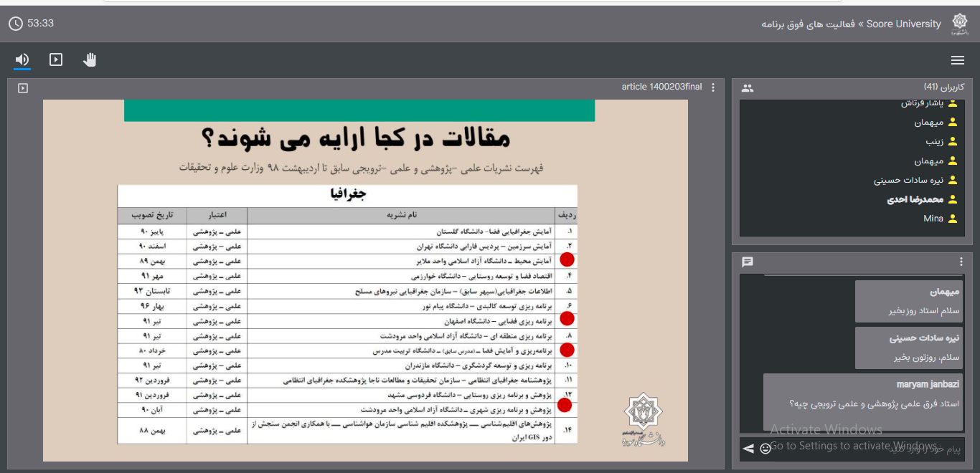Open the hamburger main menu
This screenshot has height=473, width=980.
tap(958, 60)
